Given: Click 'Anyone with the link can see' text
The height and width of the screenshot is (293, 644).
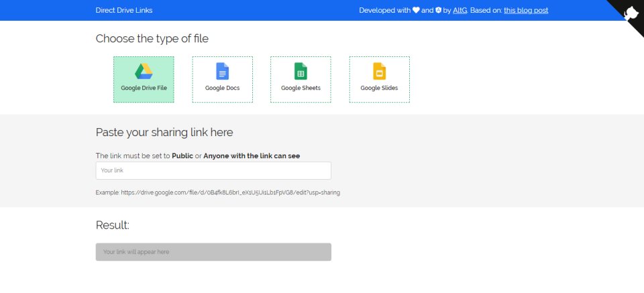Looking at the screenshot, I should coord(252,156).
